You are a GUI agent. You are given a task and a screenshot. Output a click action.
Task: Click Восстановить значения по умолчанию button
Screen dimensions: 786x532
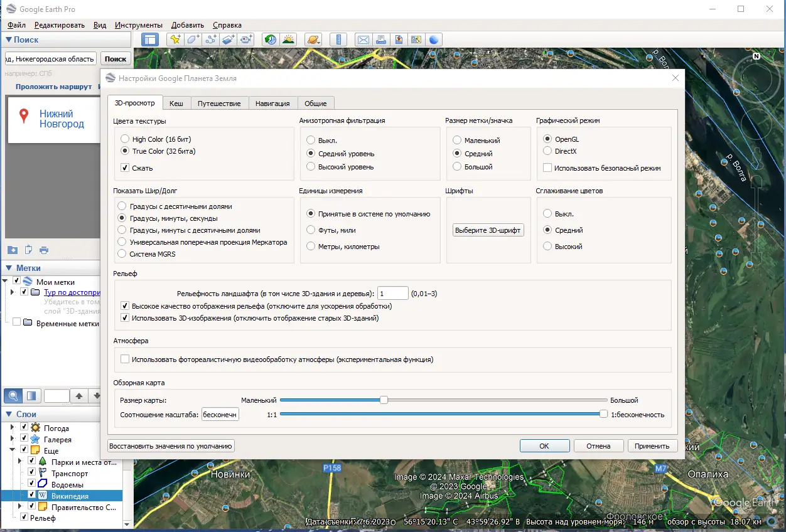coord(171,446)
